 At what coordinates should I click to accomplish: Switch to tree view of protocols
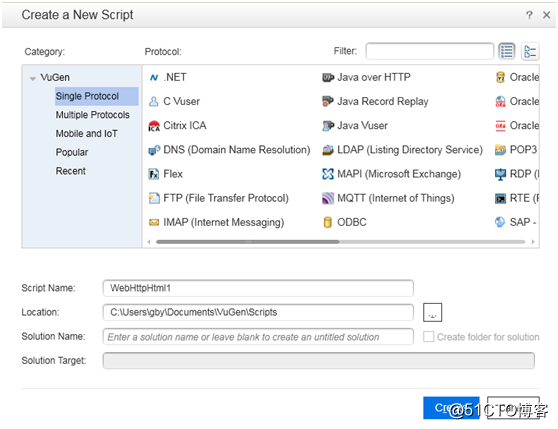(x=530, y=52)
